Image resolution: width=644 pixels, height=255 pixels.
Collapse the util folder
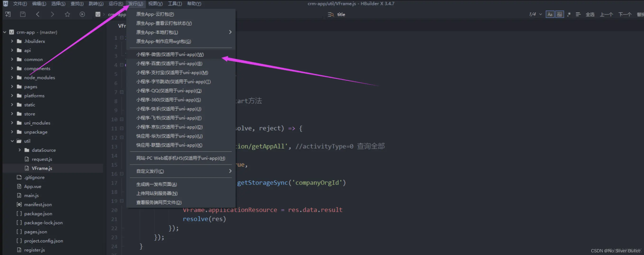(12, 141)
